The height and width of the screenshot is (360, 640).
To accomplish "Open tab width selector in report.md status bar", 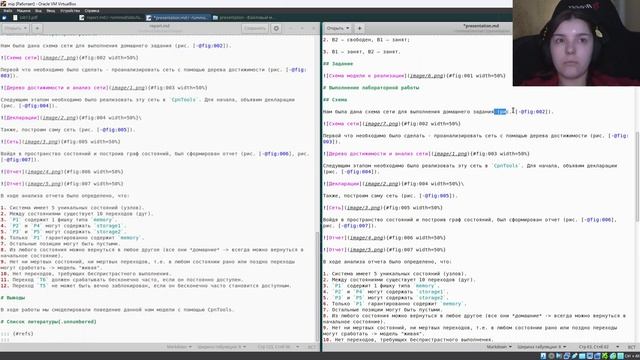I will pyautogui.click(x=221, y=347).
